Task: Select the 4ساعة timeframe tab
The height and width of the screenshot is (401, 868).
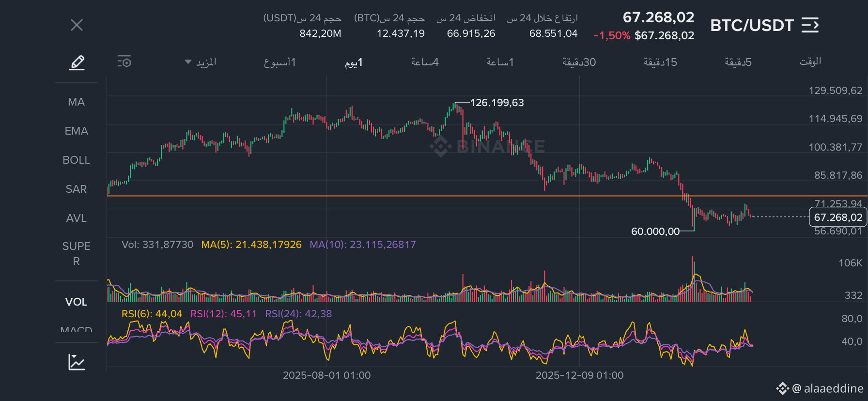Action: click(425, 62)
